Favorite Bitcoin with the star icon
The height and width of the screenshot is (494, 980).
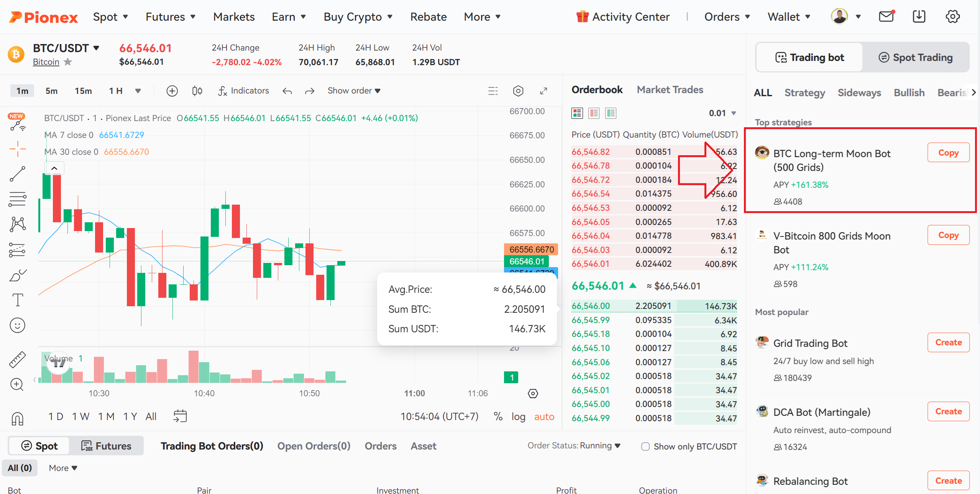68,62
